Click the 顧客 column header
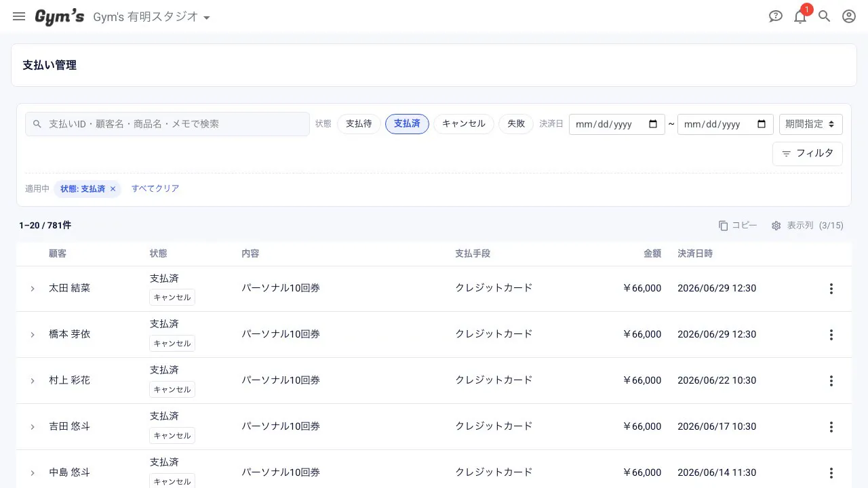Image resolution: width=868 pixels, height=488 pixels. tap(58, 253)
